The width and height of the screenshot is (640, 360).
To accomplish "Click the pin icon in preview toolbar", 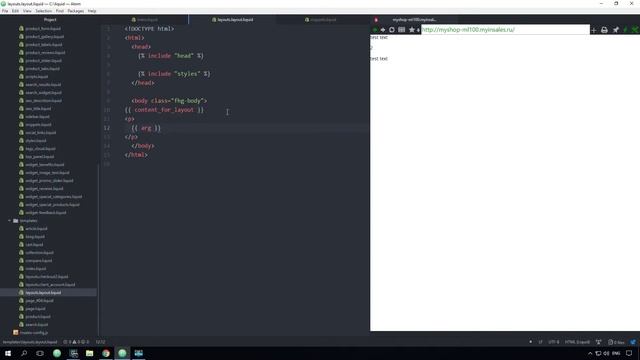I will pyautogui.click(x=616, y=30).
